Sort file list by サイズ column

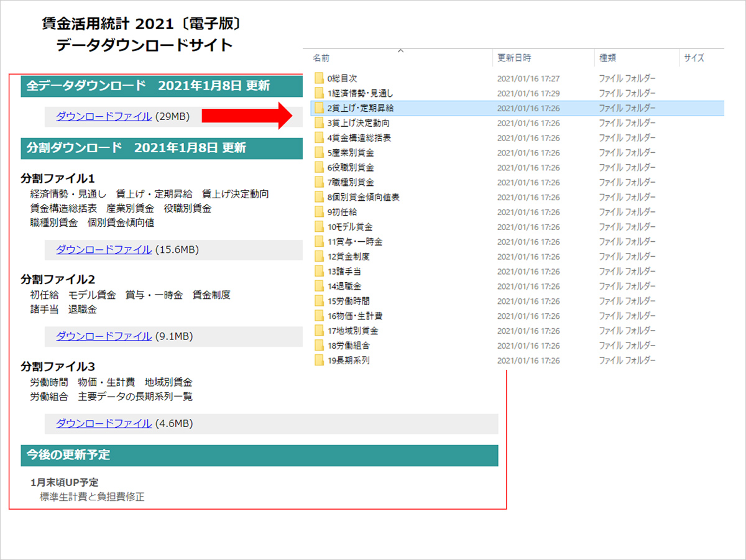click(694, 58)
